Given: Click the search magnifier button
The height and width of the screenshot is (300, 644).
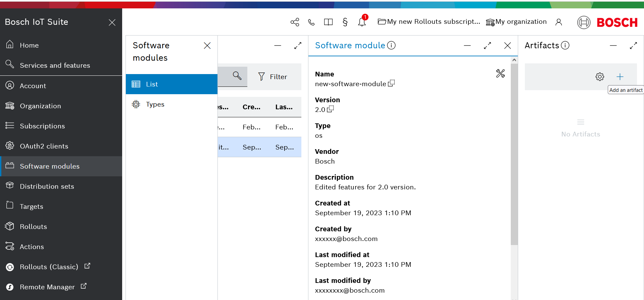Looking at the screenshot, I should pyautogui.click(x=237, y=76).
